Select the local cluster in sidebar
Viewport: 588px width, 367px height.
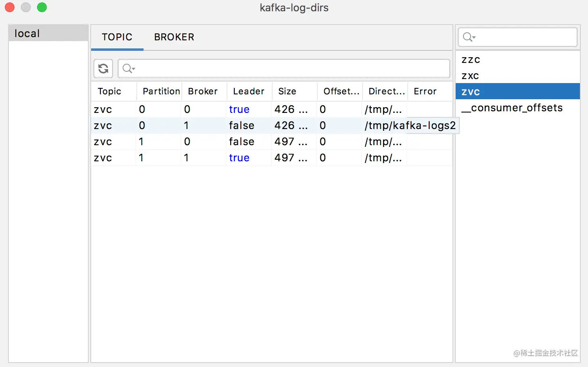coord(27,33)
